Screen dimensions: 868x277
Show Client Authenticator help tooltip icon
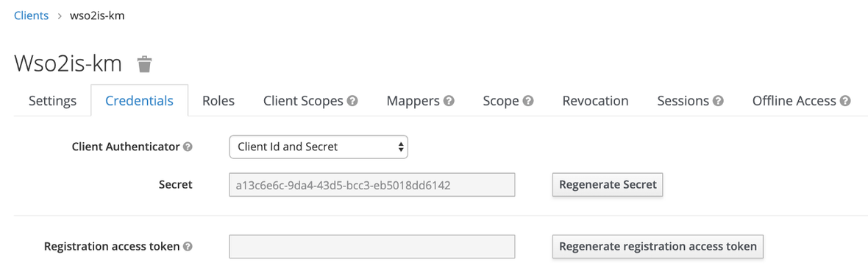[188, 147]
